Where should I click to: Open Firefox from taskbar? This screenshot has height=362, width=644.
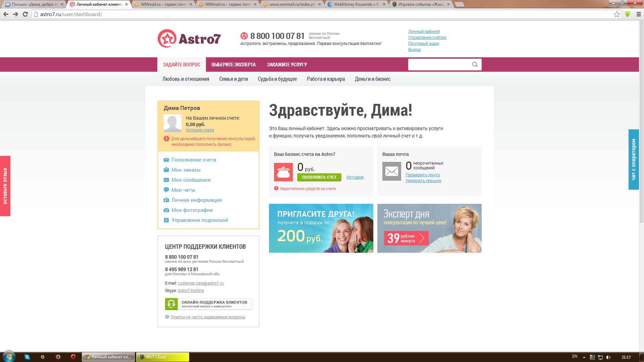58,357
